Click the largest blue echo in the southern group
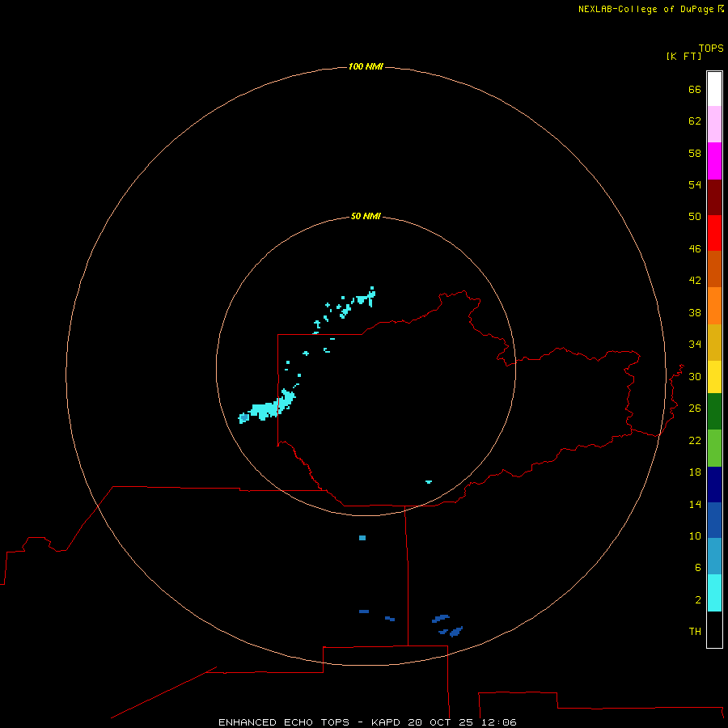The height and width of the screenshot is (728, 728). click(x=456, y=632)
